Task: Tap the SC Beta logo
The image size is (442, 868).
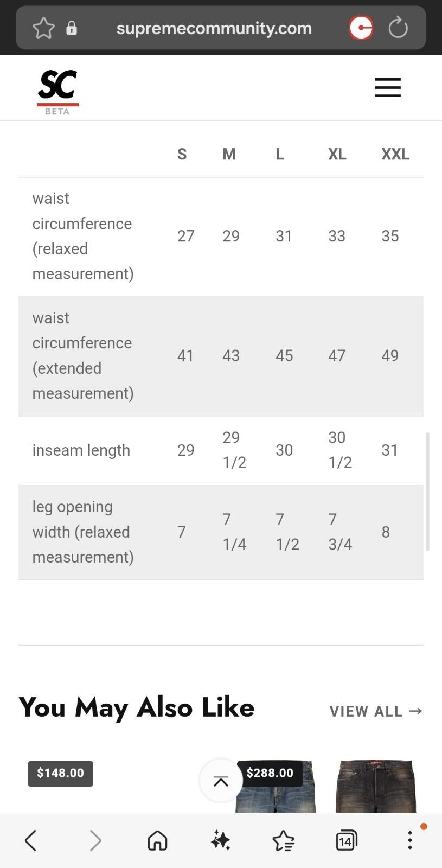Action: (57, 92)
